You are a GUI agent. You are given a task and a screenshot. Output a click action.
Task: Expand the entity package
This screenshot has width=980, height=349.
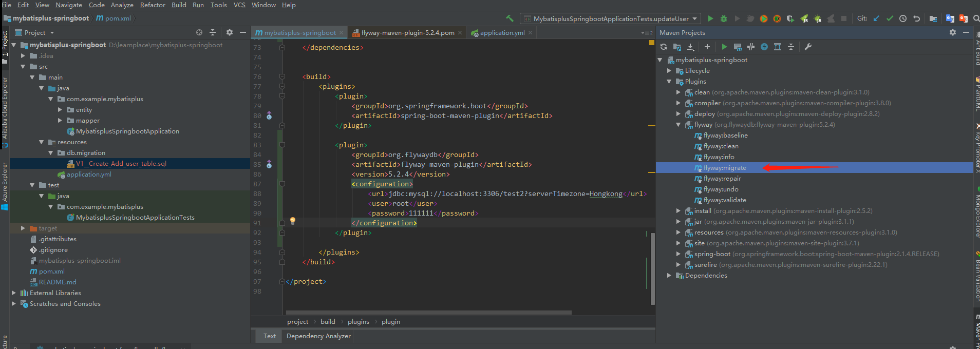point(60,109)
